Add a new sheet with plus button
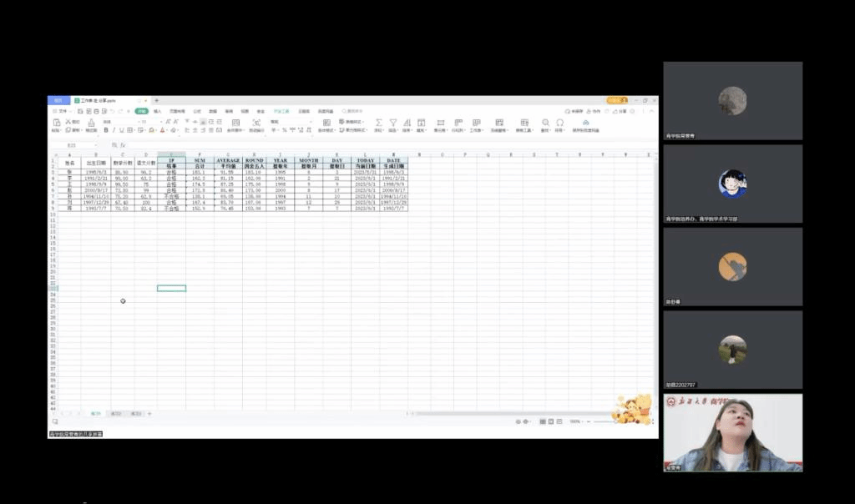The image size is (855, 504). pyautogui.click(x=149, y=414)
